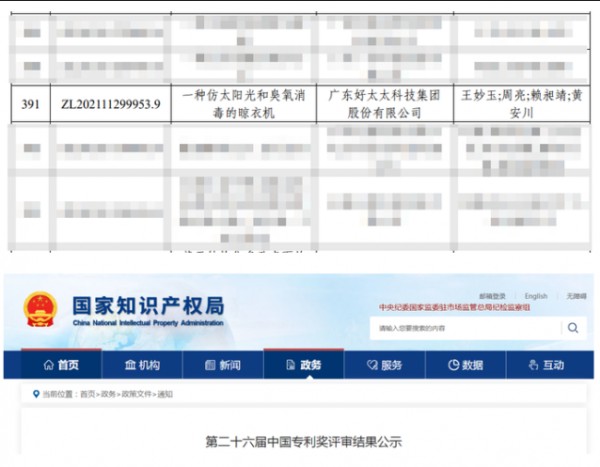
Task: Click inventors cell 王妙玉;周亮;赖昶靖;黄安川
Action: pyautogui.click(x=522, y=104)
